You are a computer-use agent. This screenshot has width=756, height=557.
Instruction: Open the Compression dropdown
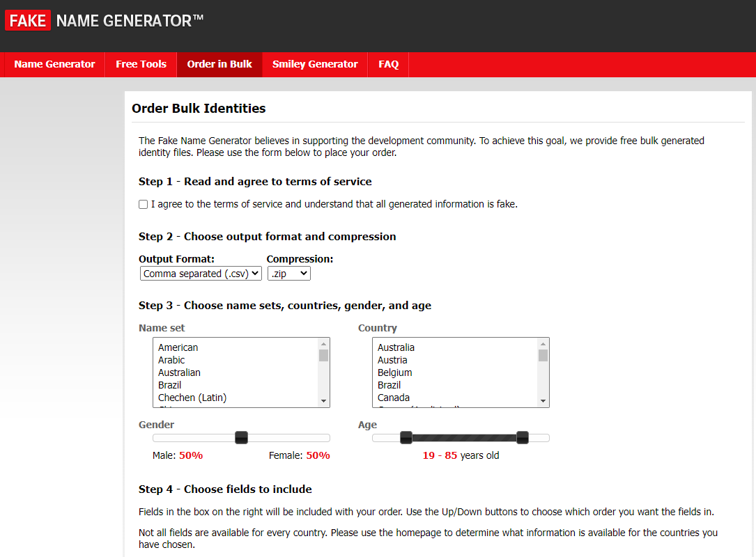point(288,274)
